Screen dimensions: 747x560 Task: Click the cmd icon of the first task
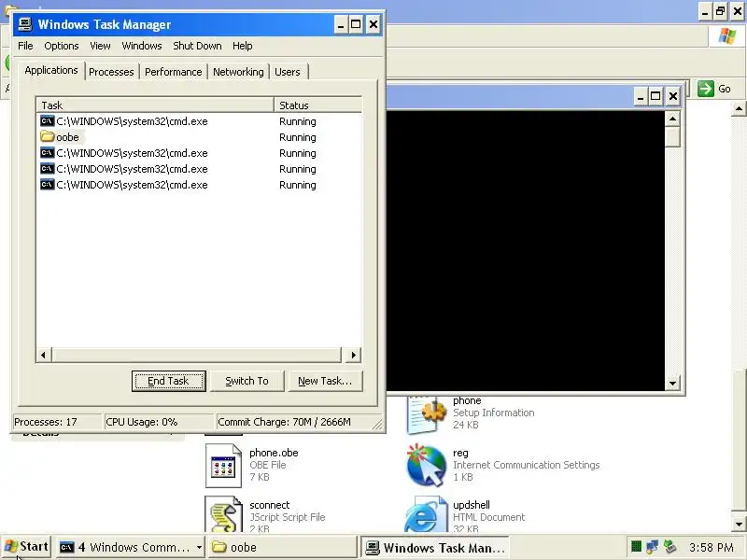click(48, 121)
